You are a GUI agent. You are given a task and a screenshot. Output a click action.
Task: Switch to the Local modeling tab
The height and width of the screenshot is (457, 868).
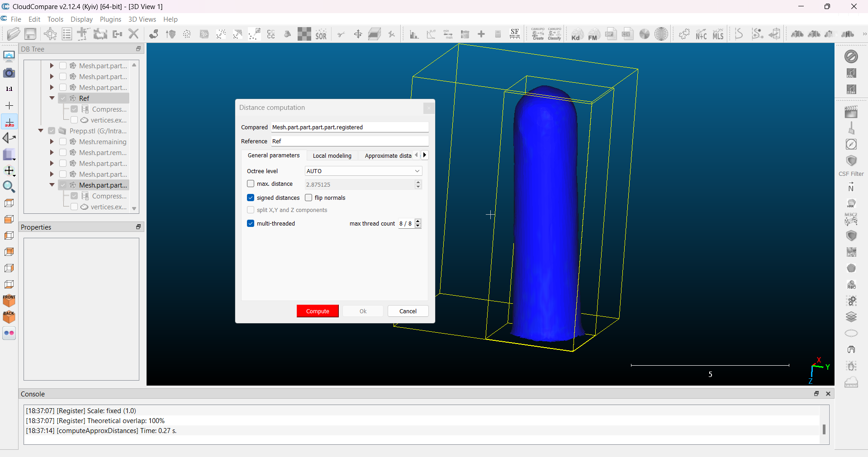coord(332,155)
